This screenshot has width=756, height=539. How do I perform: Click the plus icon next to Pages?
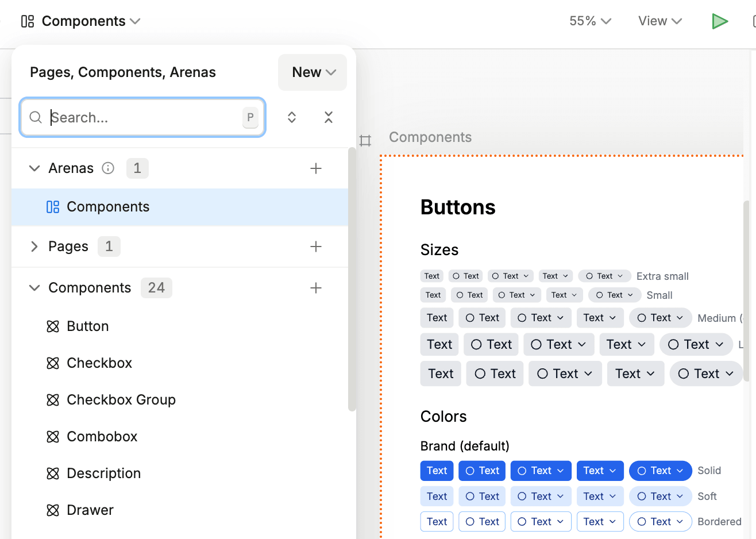[x=316, y=246]
